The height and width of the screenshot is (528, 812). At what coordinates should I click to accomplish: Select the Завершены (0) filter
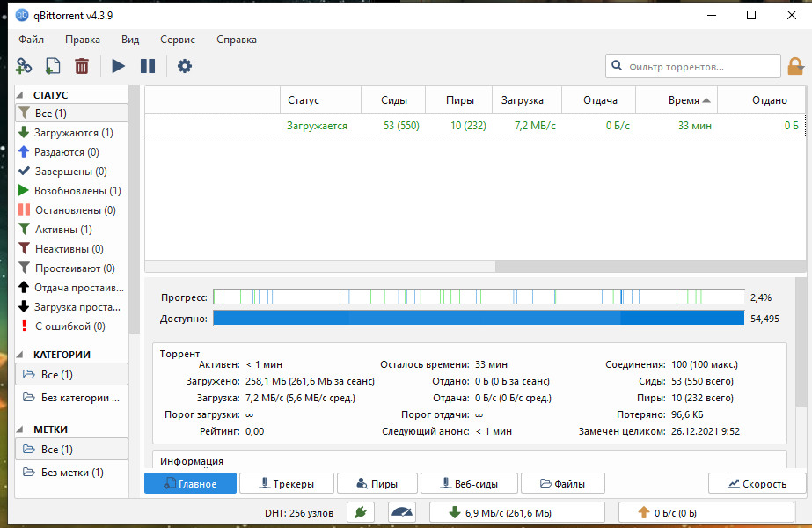[x=72, y=171]
